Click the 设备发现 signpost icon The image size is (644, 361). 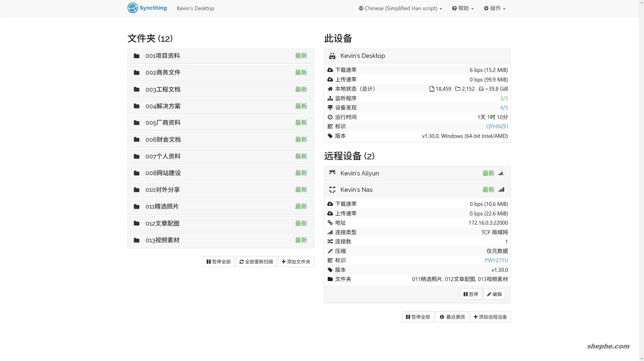330,108
